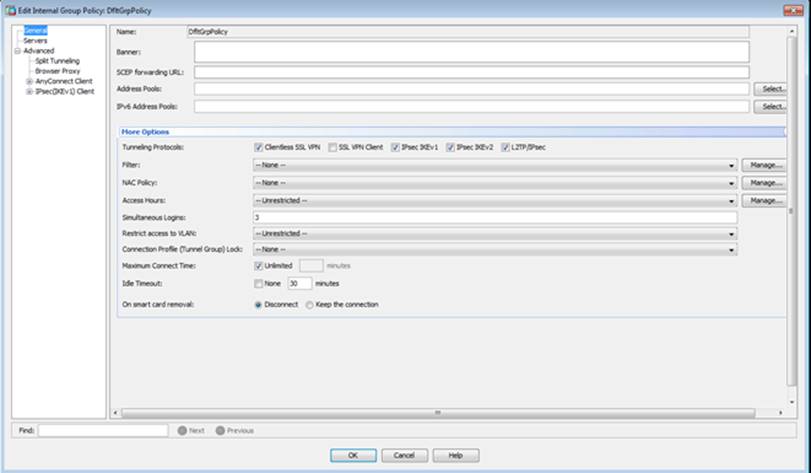
Task: Enable the SSL VPN Client checkbox
Action: [x=332, y=147]
